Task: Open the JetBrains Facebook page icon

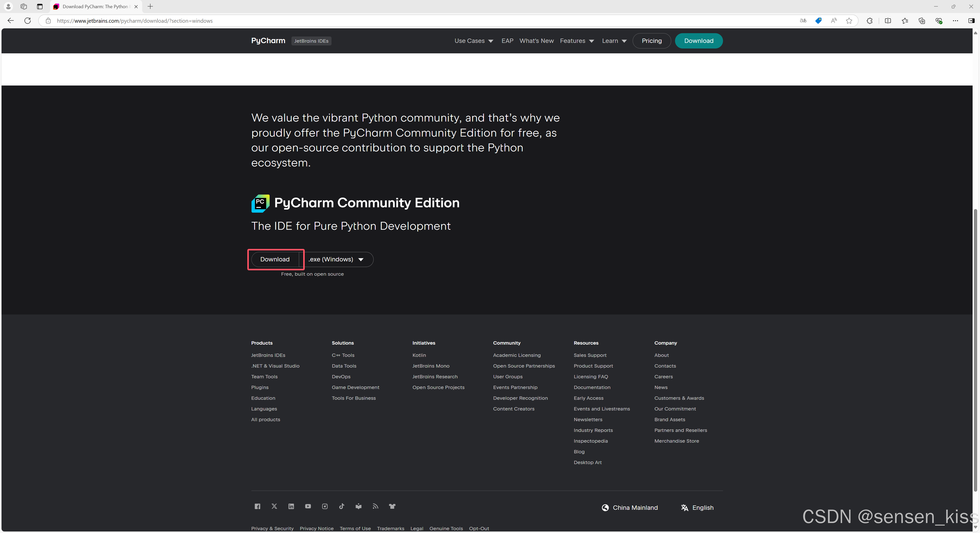Action: [x=257, y=506]
